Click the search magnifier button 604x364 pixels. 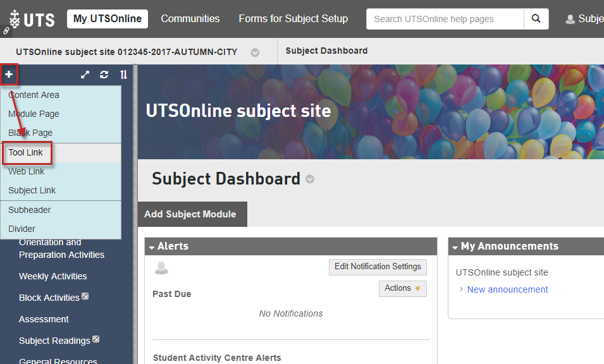click(x=536, y=19)
